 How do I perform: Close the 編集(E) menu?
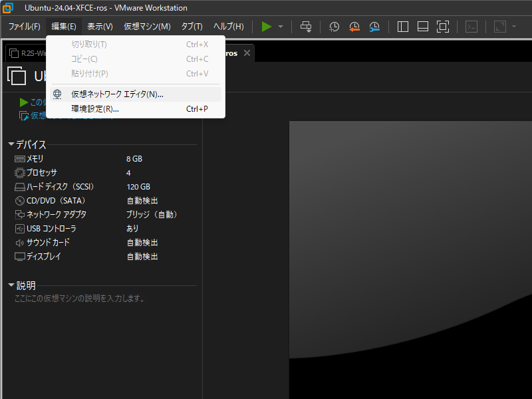[x=64, y=27]
